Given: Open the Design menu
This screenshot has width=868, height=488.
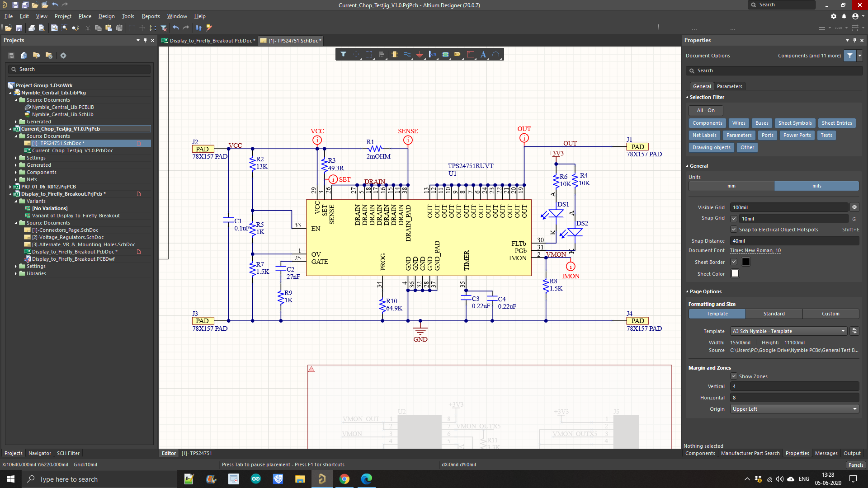Looking at the screenshot, I should (106, 16).
